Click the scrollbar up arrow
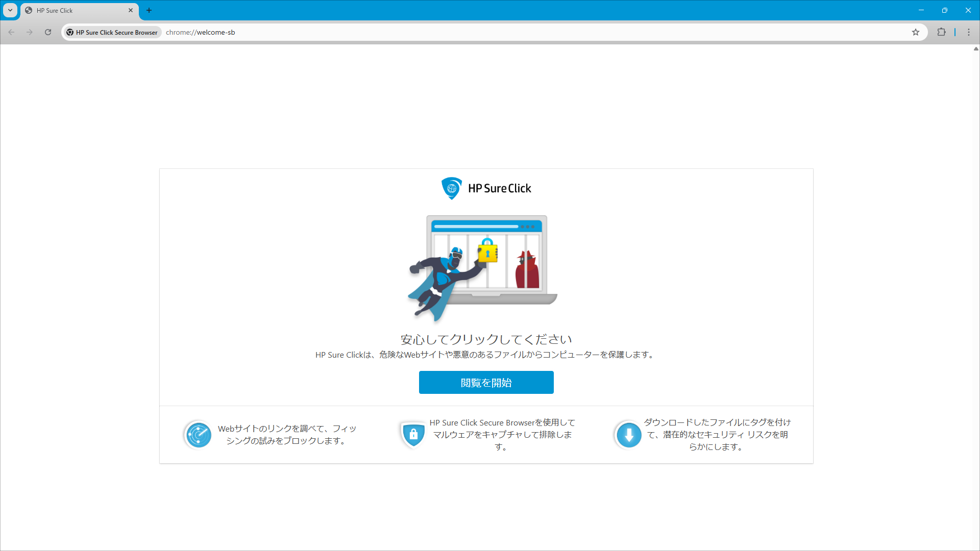Viewport: 980px width, 551px height. pos(975,49)
